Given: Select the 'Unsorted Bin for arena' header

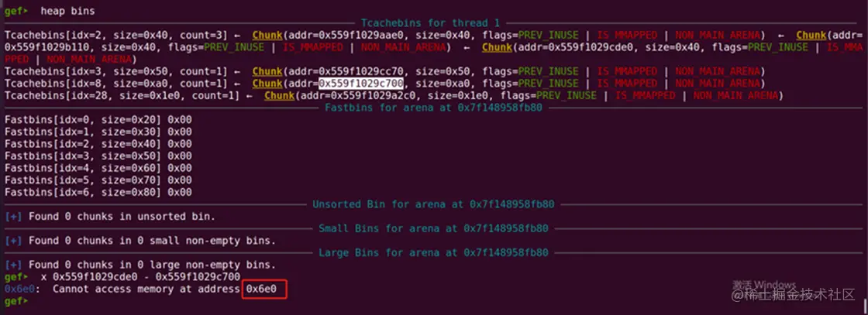Looking at the screenshot, I should pos(433,204).
